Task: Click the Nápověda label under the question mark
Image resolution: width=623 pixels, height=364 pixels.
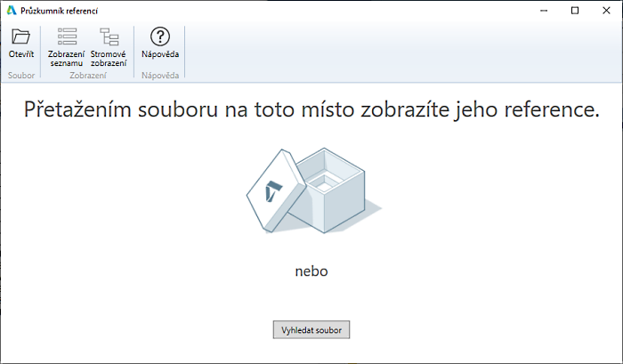Action: coord(160,55)
